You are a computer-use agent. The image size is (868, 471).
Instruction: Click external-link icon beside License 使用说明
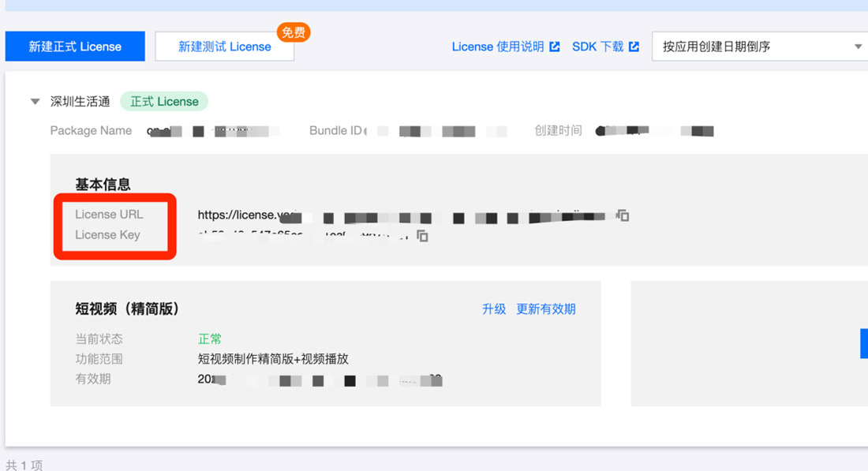[555, 47]
